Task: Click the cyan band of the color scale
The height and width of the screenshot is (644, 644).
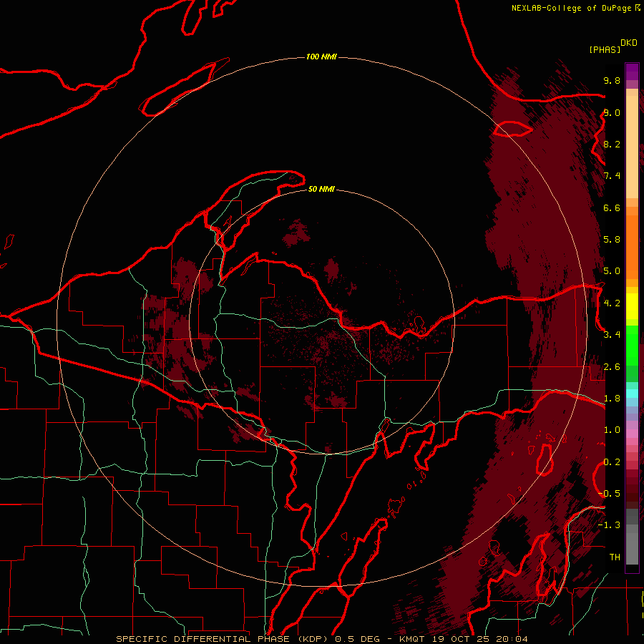Action: 632,394
